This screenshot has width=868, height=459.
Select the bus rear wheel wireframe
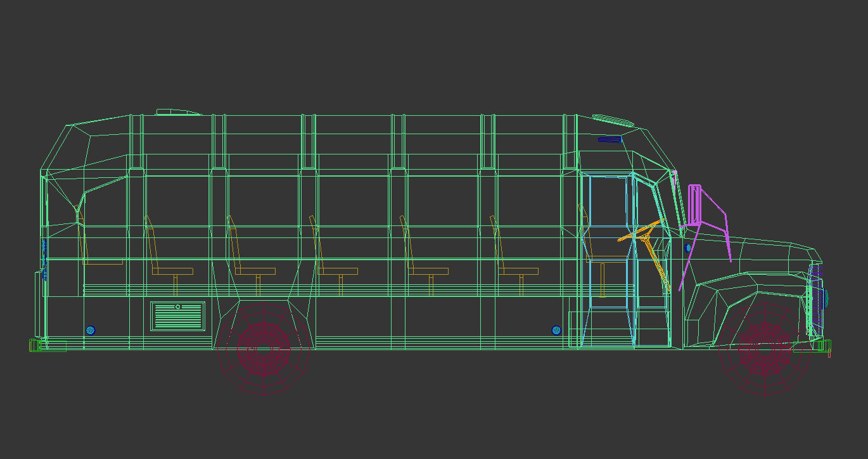pos(264,349)
